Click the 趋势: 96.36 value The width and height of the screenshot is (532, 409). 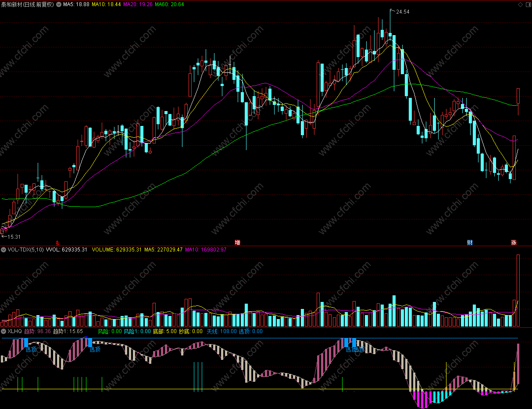tap(37, 331)
